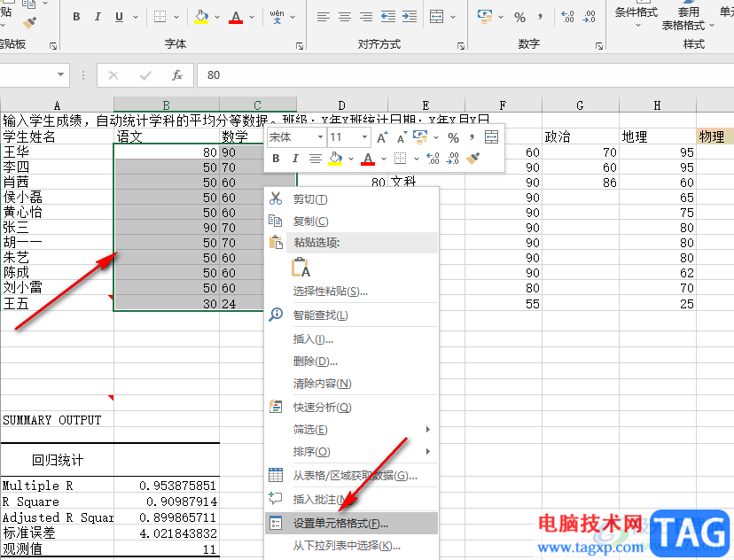Viewport: 734px width, 560px height.
Task: Open the underline style dropdown in the ribbon
Action: [136, 17]
